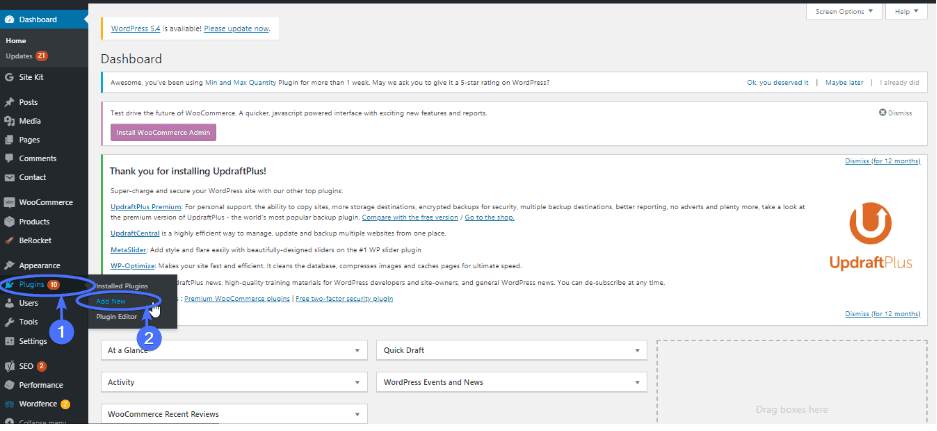Screen dimensions: 937x431
Task: Click the SEO notification badge
Action: [41, 366]
